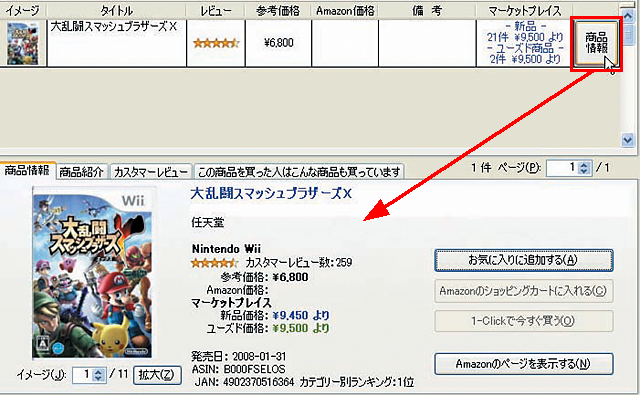Sort by the 参考価格 column header
This screenshot has height=395, width=640.
278,11
